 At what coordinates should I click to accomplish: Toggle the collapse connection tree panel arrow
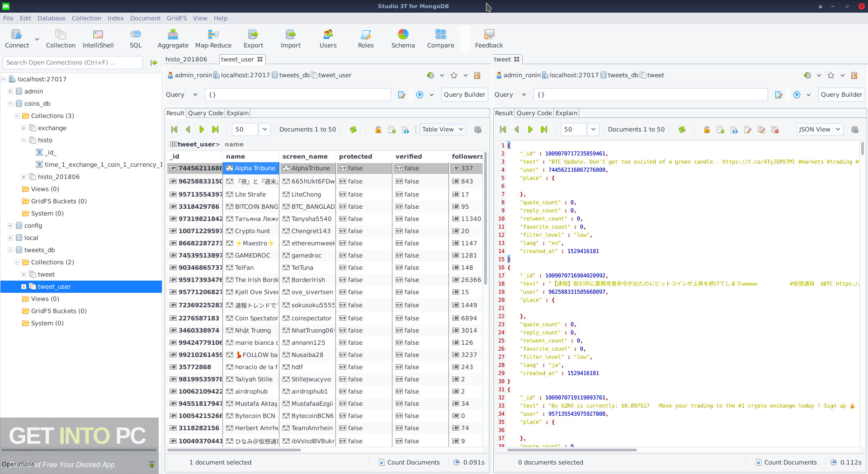click(x=154, y=63)
